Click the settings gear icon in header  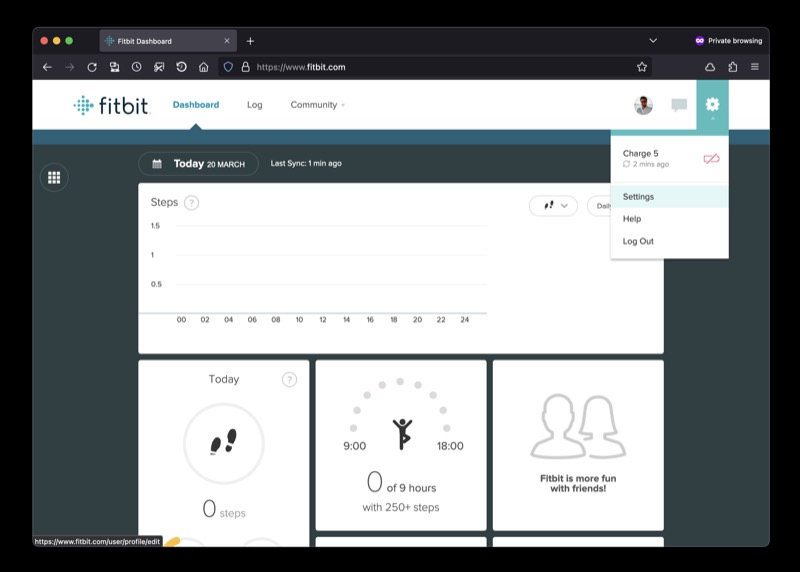point(712,104)
